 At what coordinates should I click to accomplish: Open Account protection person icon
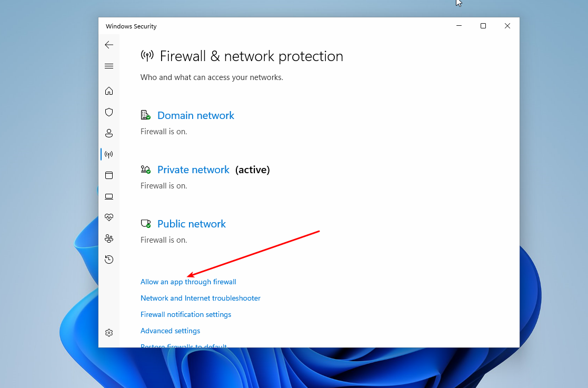pyautogui.click(x=109, y=133)
